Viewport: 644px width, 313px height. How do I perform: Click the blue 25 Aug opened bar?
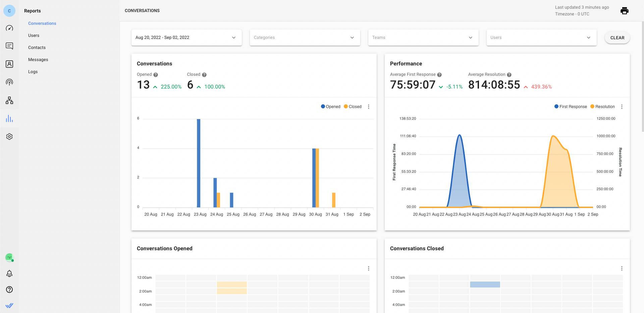[x=231, y=200]
